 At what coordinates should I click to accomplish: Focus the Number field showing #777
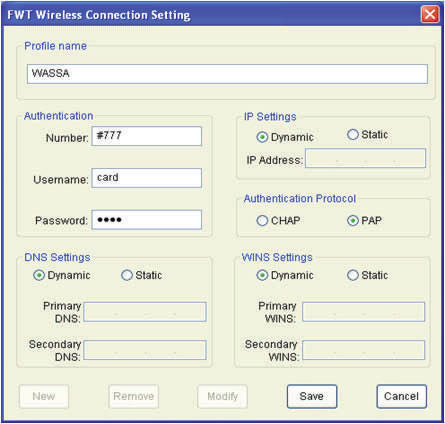pyautogui.click(x=147, y=136)
